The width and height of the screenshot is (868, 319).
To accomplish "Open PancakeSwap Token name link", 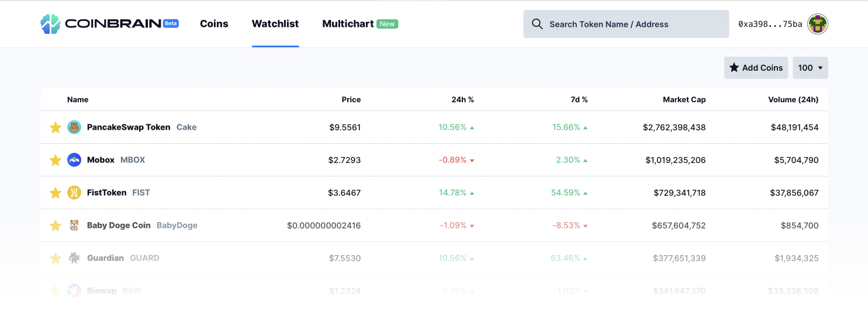I will click(129, 127).
